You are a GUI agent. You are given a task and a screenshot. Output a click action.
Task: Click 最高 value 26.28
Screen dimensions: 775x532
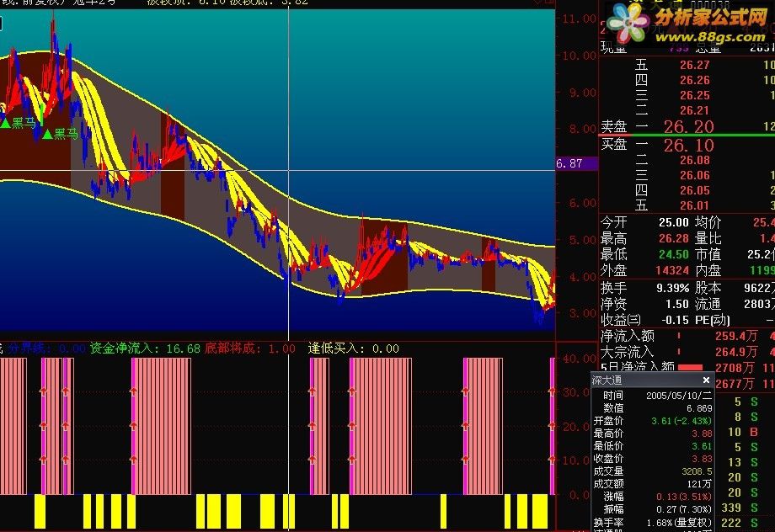[674, 238]
